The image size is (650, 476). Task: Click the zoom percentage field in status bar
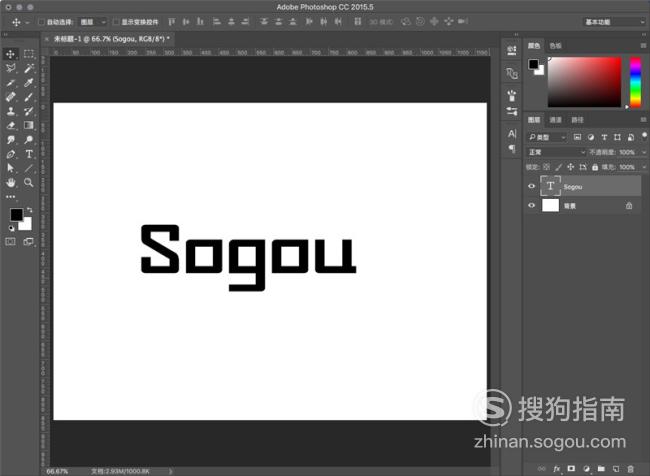click(x=57, y=471)
